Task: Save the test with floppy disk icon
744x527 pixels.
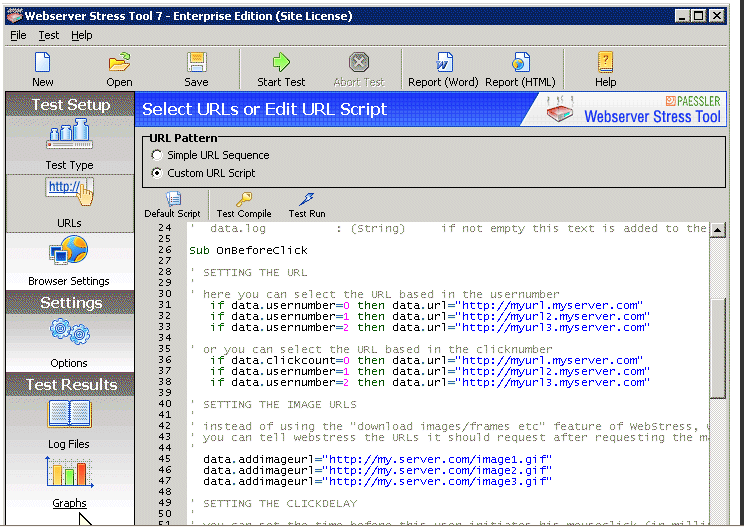Action: [x=196, y=63]
